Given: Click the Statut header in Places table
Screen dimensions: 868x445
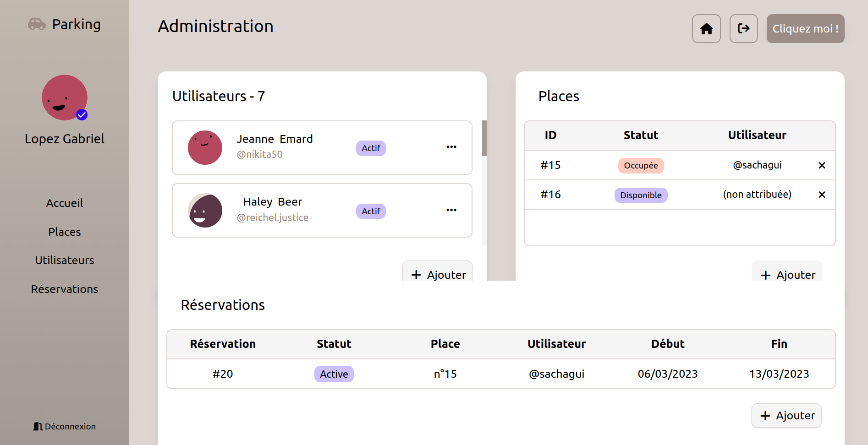Looking at the screenshot, I should (641, 135).
